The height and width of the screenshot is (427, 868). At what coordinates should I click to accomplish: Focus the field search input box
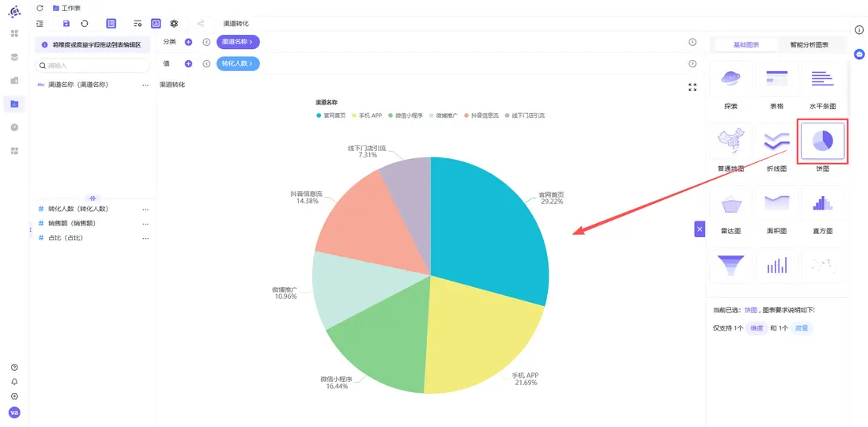[x=92, y=66]
